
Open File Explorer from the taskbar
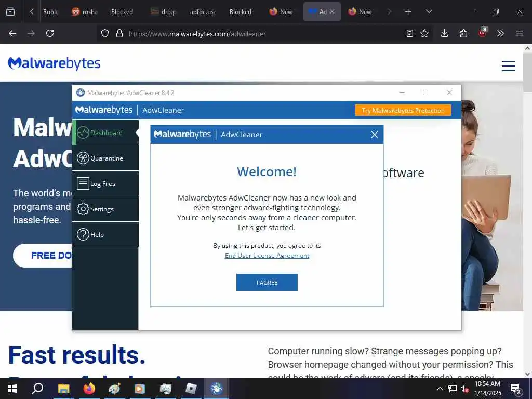63,389
